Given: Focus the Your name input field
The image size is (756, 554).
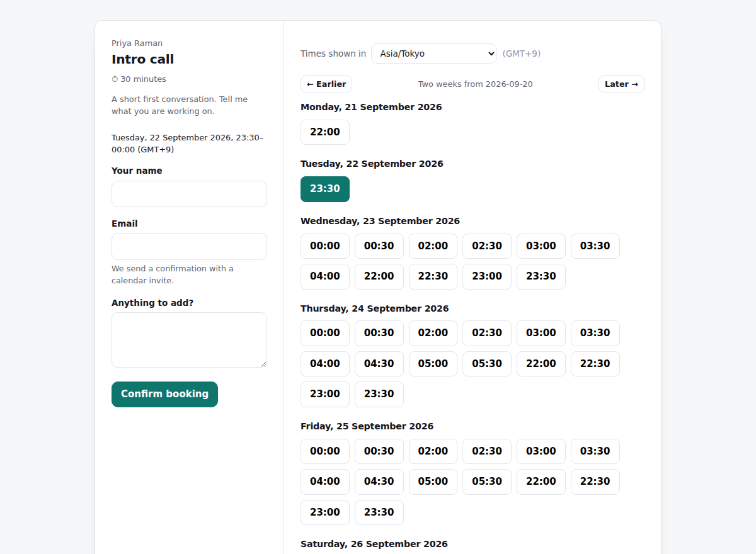Looking at the screenshot, I should (189, 194).
